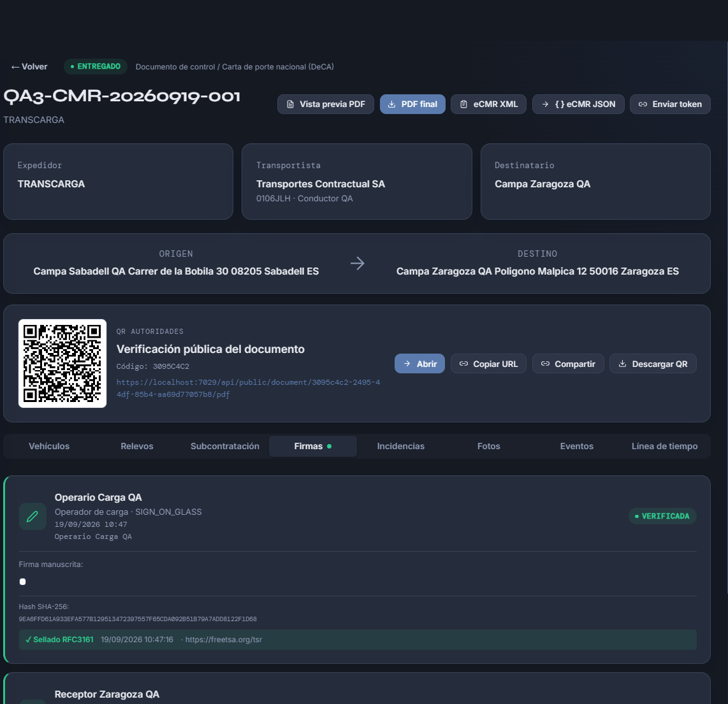The height and width of the screenshot is (704, 728).
Task: Click Transportes Contractual SA carrier name
Action: (x=321, y=184)
